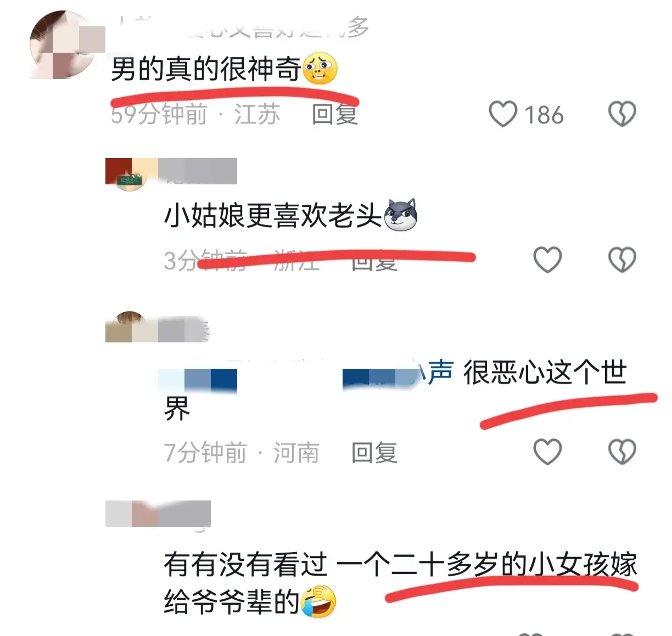Click 回复 under the 河南 comment
672x636 pixels.
coord(374,453)
